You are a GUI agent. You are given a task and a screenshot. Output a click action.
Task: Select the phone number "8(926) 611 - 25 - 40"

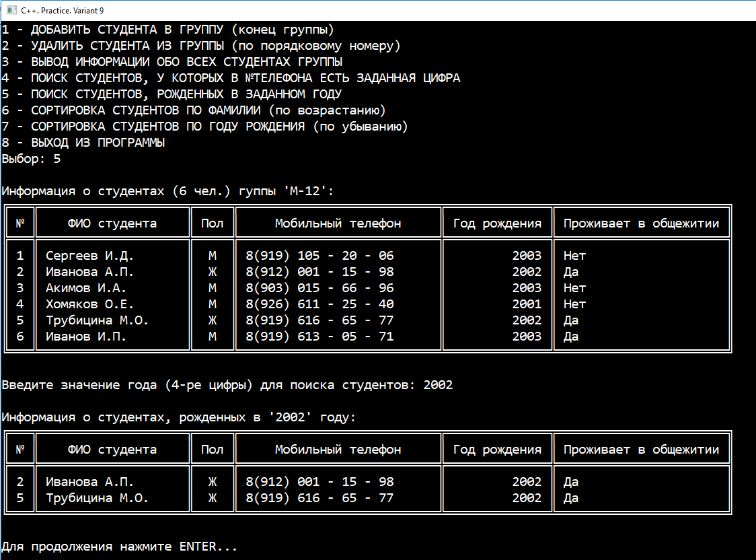(319, 304)
